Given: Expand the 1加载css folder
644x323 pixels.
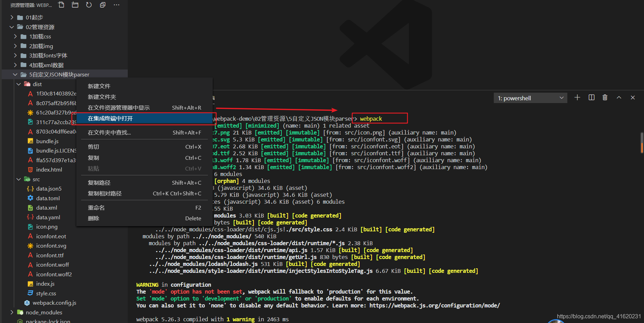Looking at the screenshot, I should (15, 36).
